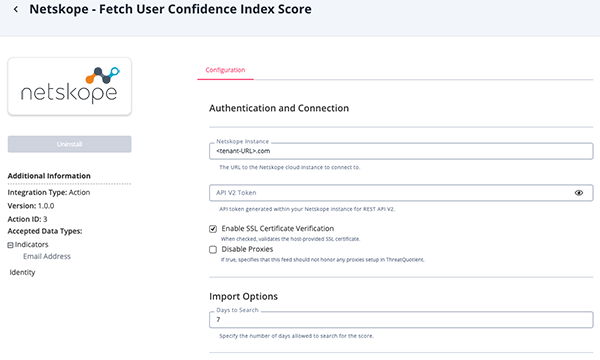The width and height of the screenshot is (600, 360).
Task: Focus the Netskope Instance field
Action: [401, 151]
